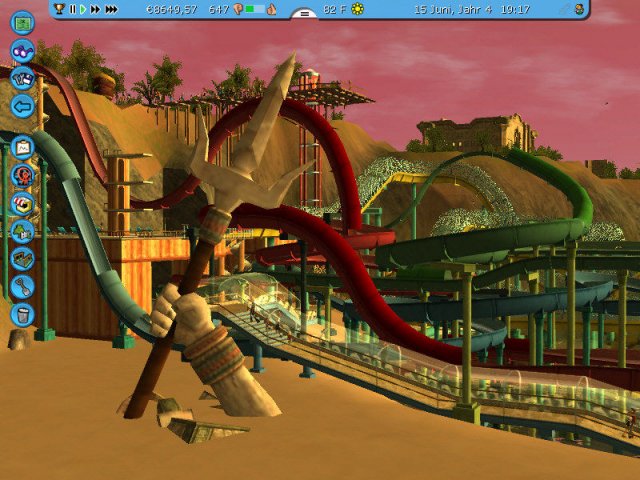Open park management chart icon
The image size is (640, 480).
point(22,147)
